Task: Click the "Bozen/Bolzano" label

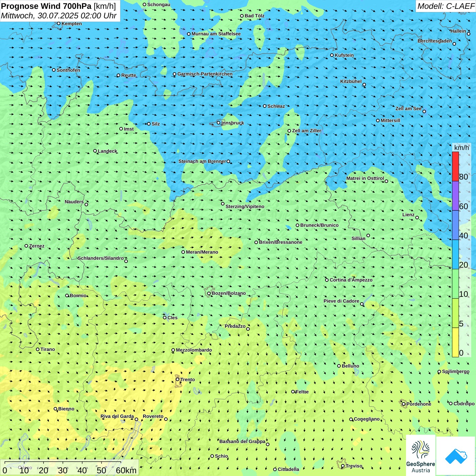Action: coord(228,293)
